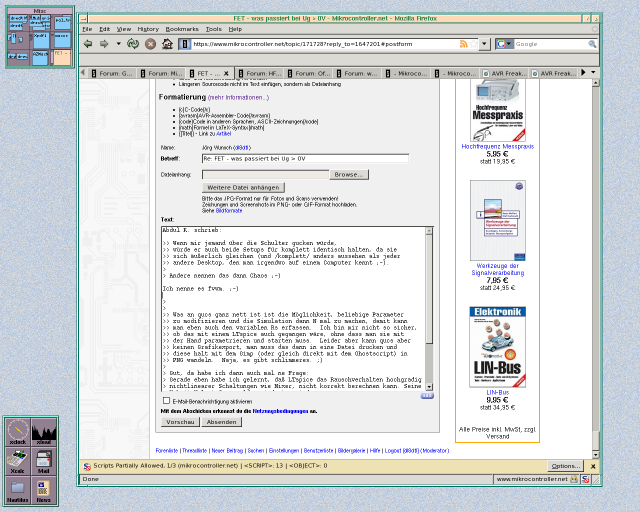Viewport: 640px width, 512px height.
Task: Go back with the Back arrow
Action: point(88,44)
